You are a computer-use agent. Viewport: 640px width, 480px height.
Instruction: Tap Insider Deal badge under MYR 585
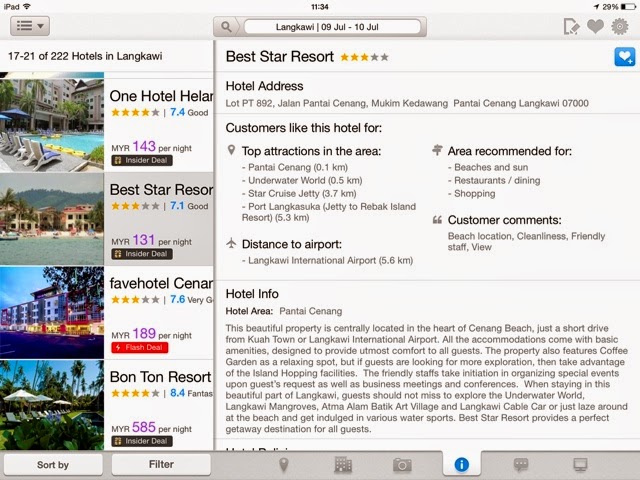[x=142, y=441]
